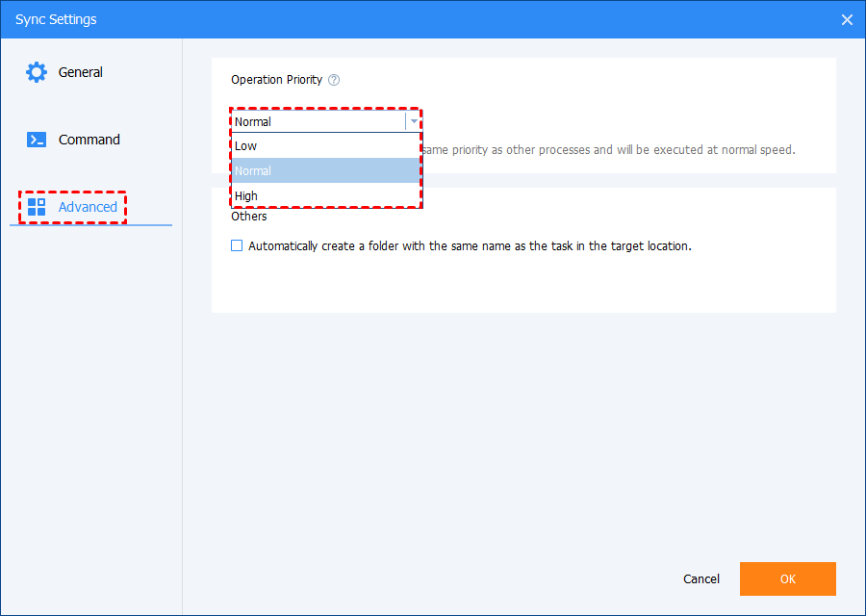866x616 pixels.
Task: Click the Command terminal icon
Action: [x=37, y=140]
